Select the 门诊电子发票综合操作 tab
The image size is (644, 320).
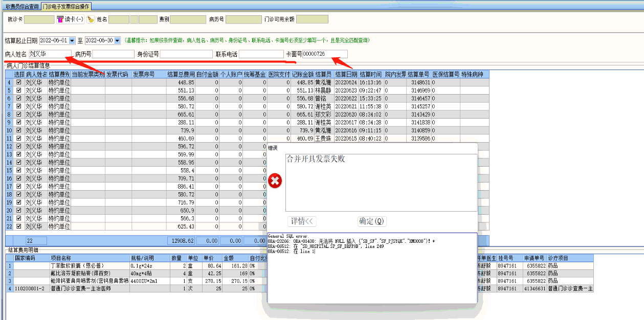pyautogui.click(x=66, y=6)
